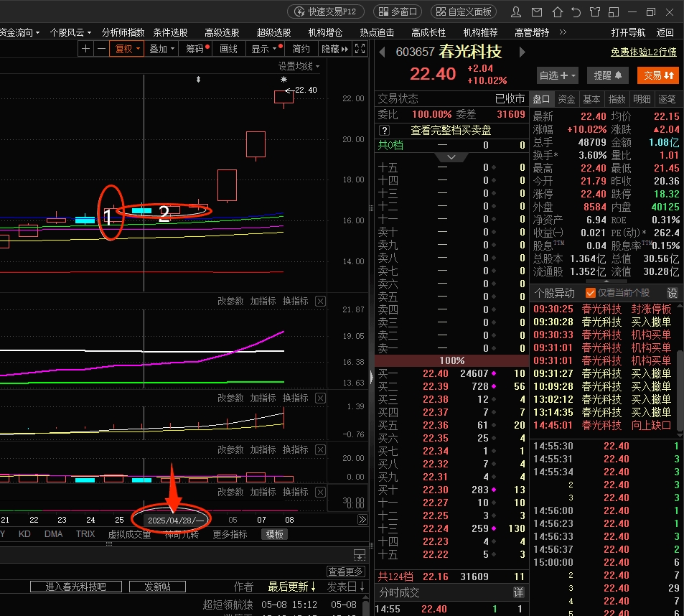Open the 复权 dropdown
The width and height of the screenshot is (684, 616).
[127, 49]
